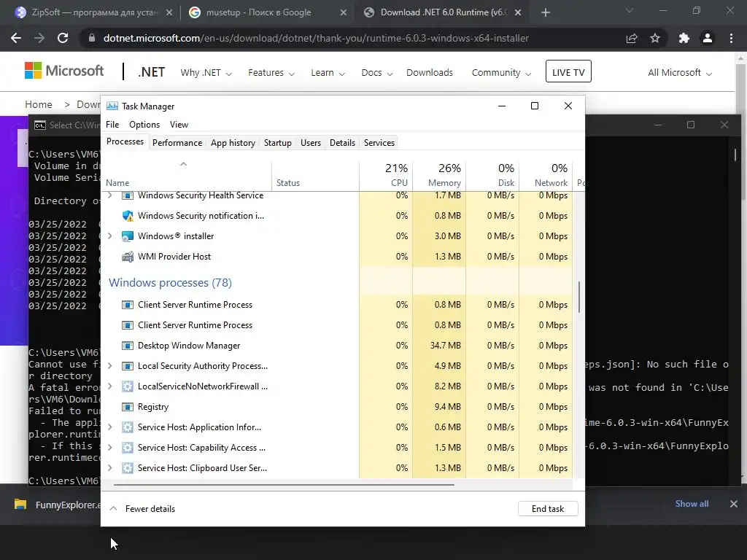Image resolution: width=747 pixels, height=560 pixels.
Task: Switch to the Startup tab
Action: point(278,143)
